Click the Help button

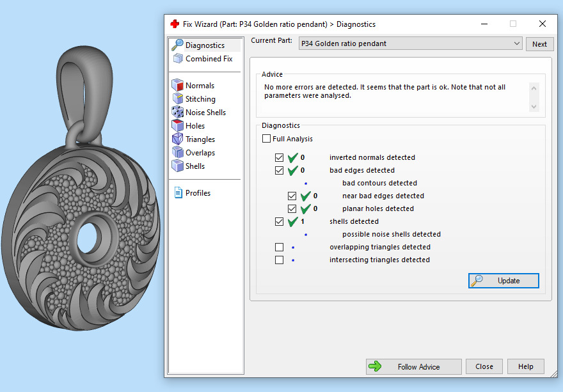[x=526, y=366]
